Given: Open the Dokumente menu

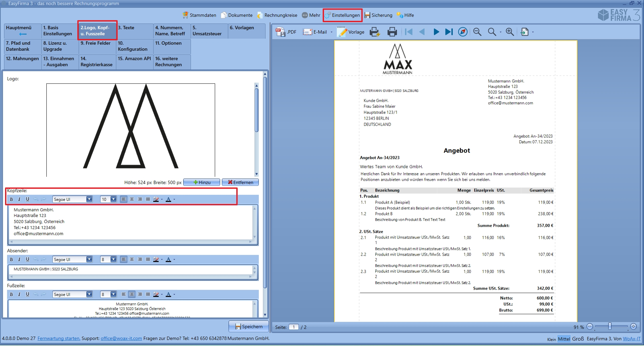Looking at the screenshot, I should pyautogui.click(x=237, y=15).
